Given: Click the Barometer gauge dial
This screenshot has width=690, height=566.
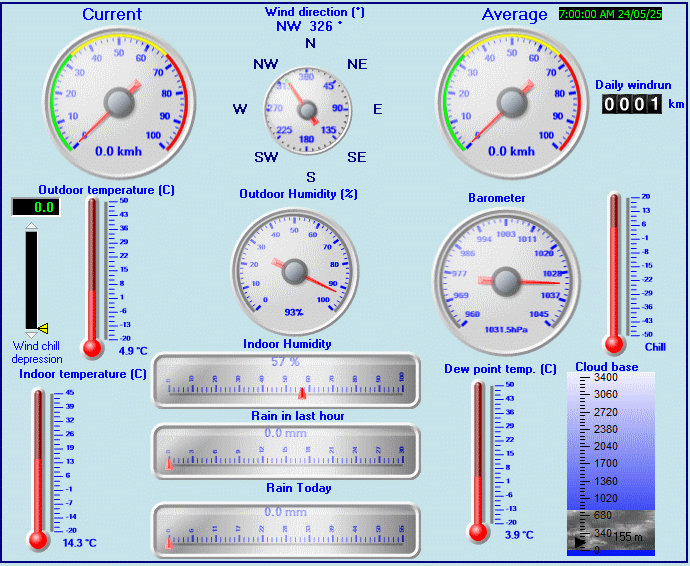Looking at the screenshot, I should coord(506,281).
